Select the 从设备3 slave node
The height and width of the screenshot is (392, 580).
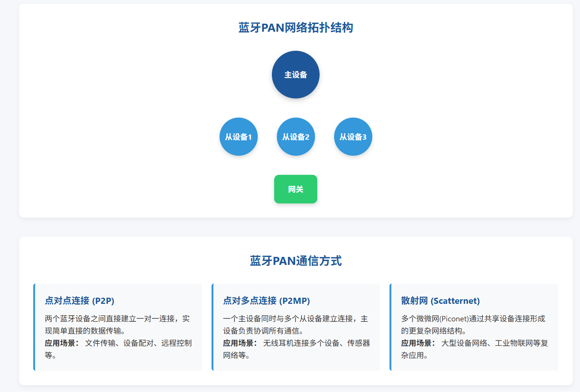tap(353, 137)
